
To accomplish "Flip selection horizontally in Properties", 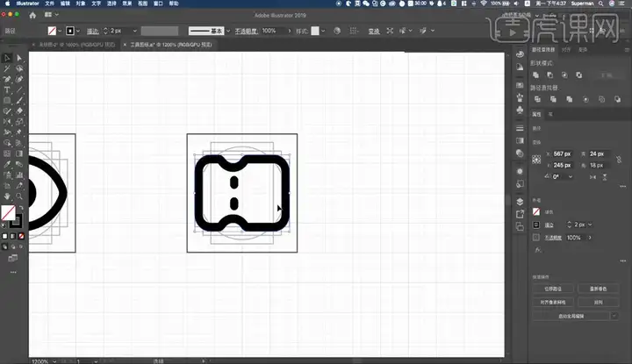I will click(592, 177).
